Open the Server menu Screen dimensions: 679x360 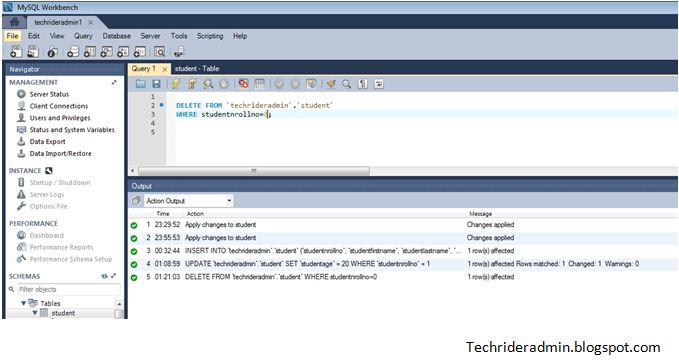[x=150, y=36]
